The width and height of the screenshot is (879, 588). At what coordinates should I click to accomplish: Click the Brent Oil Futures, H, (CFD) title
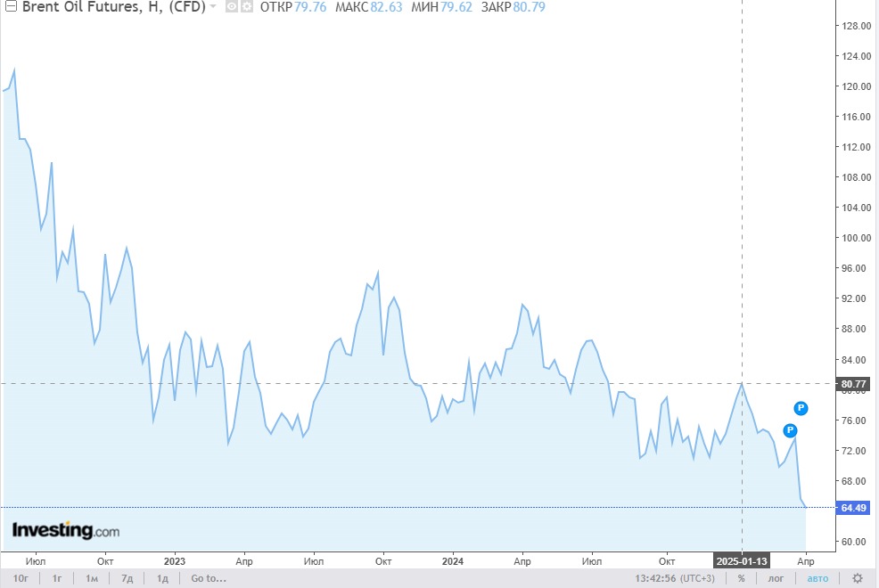coord(114,7)
